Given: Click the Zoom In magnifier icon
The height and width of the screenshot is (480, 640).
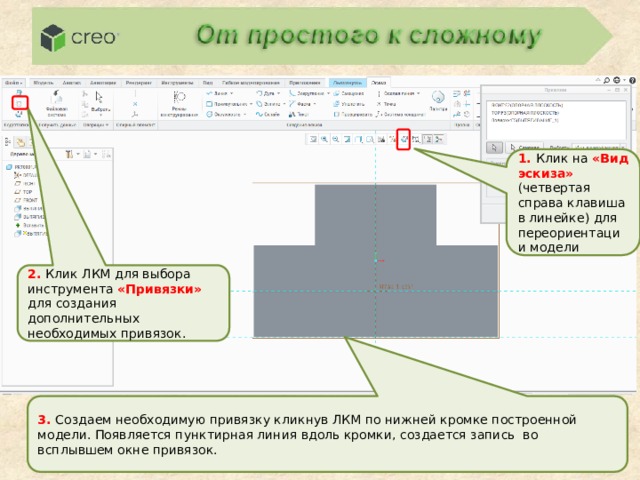Looking at the screenshot, I should click(324, 140).
